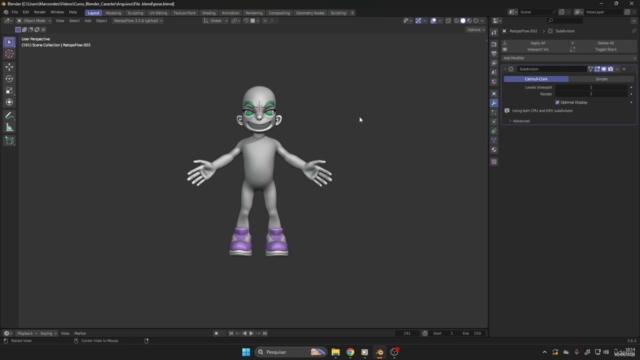
Task: Open the View Layer properties tab
Action: 494,63
